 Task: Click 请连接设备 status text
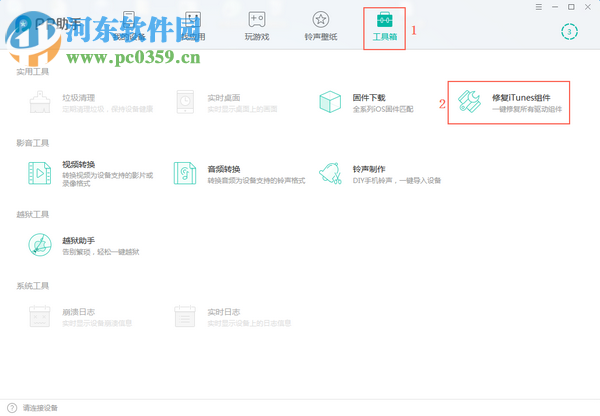40,408
